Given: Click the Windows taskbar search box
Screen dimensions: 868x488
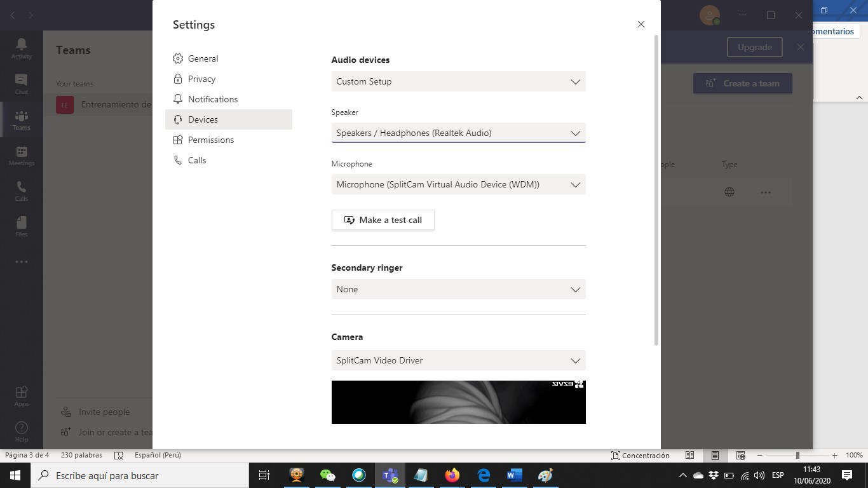Looking at the screenshot, I should tap(140, 475).
